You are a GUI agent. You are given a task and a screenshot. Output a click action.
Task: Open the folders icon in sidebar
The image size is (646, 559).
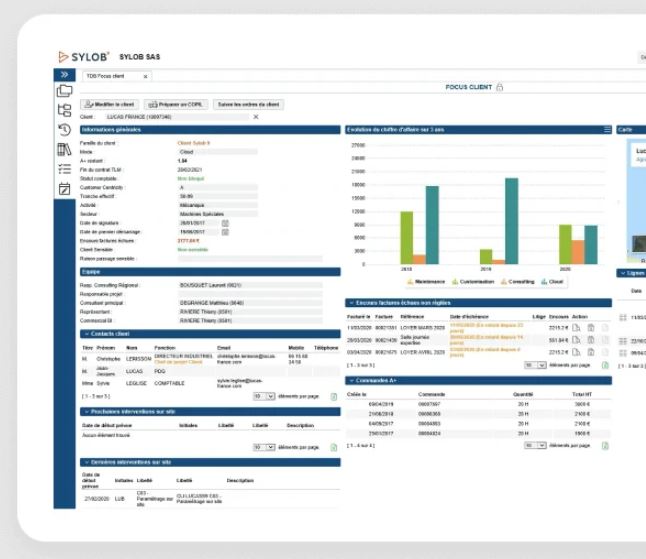[64, 91]
